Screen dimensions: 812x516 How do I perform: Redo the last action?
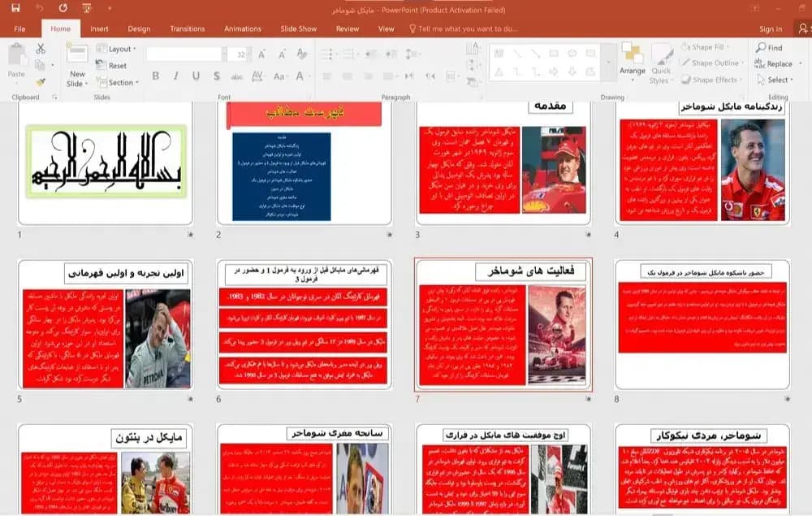click(x=63, y=8)
